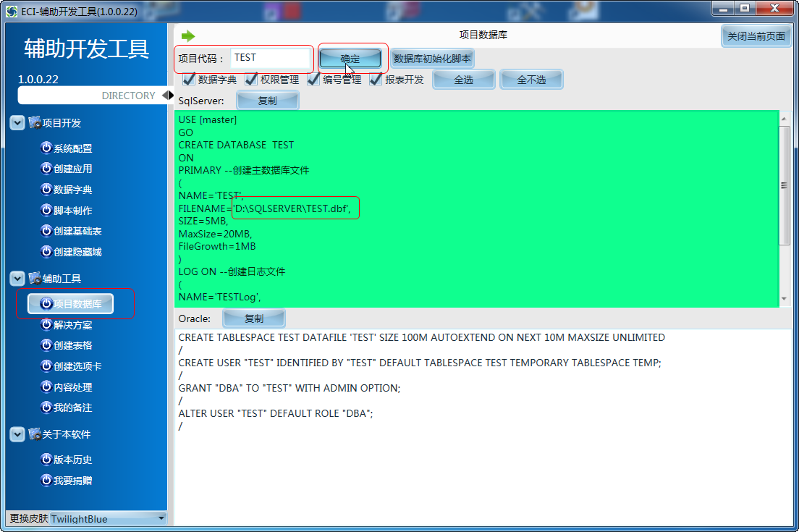Click the 数据库初始化脚本 button

pos(432,59)
